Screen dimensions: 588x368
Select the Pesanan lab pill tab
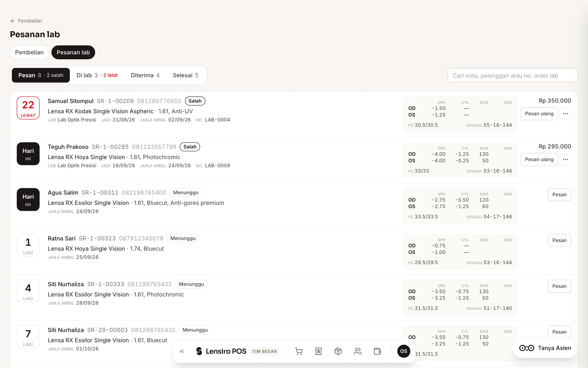click(73, 52)
